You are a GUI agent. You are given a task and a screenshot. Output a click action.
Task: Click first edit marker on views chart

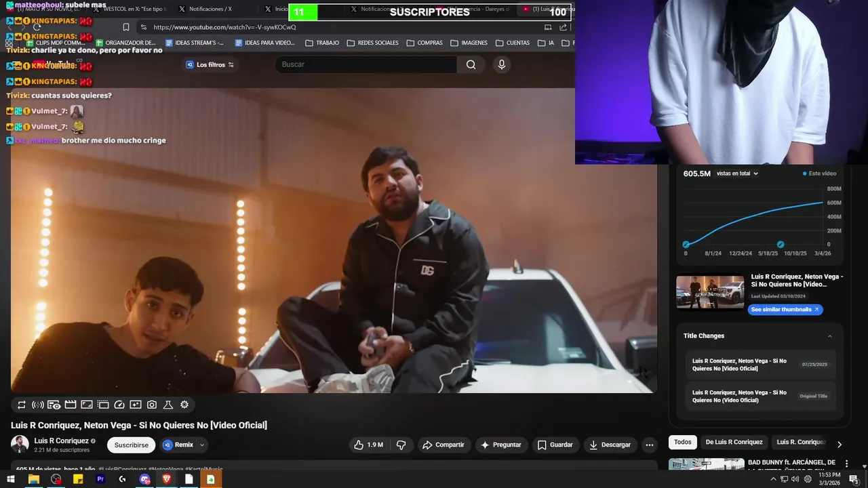pyautogui.click(x=686, y=245)
